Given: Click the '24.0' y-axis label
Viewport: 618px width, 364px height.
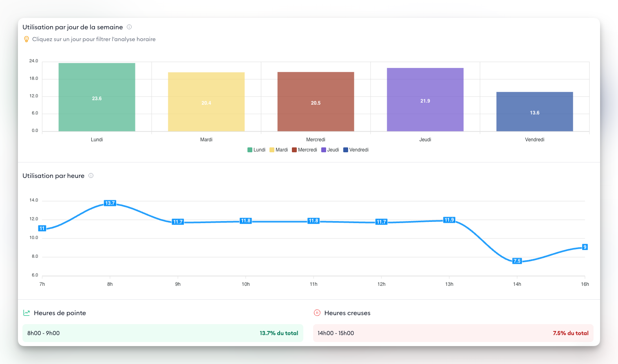Looking at the screenshot, I should click(x=33, y=61).
